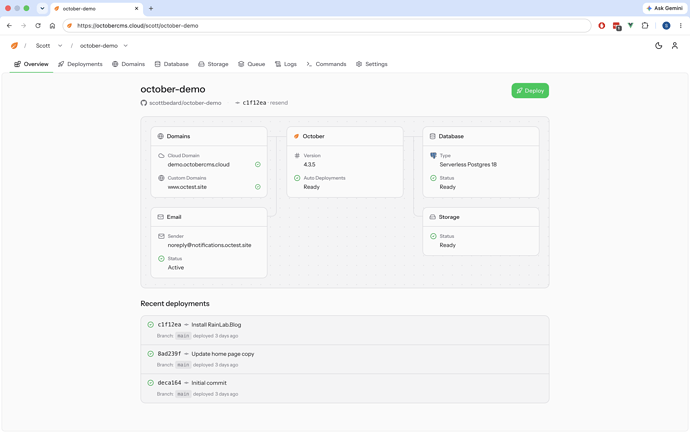Click the c1f12ea commit hash under title
Viewport: 690px width, 432px height.
pyautogui.click(x=254, y=103)
